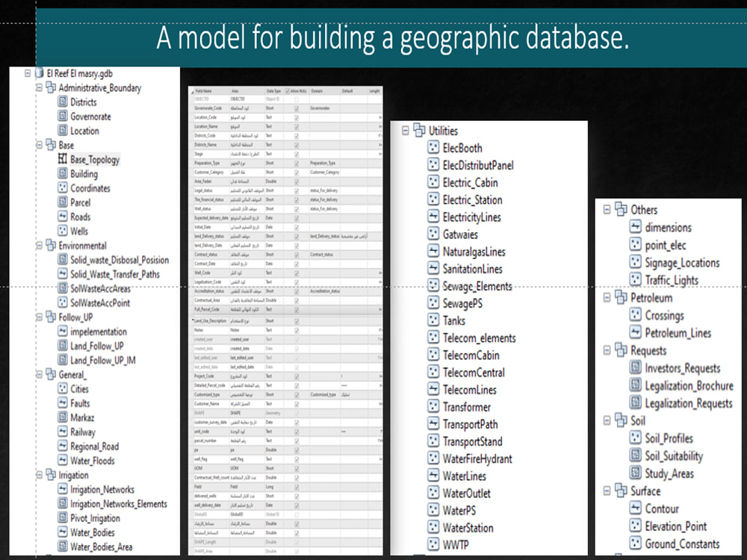This screenshot has width=747, height=560.
Task: Select the Parcel tree item
Action: pyautogui.click(x=80, y=202)
